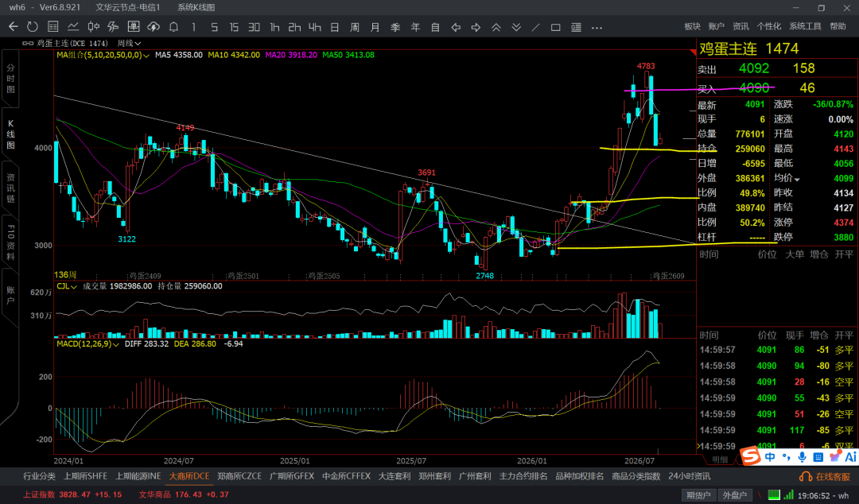859x504 pixels.
Task: Click the Sogou microphone voice input icon
Action: point(803,456)
